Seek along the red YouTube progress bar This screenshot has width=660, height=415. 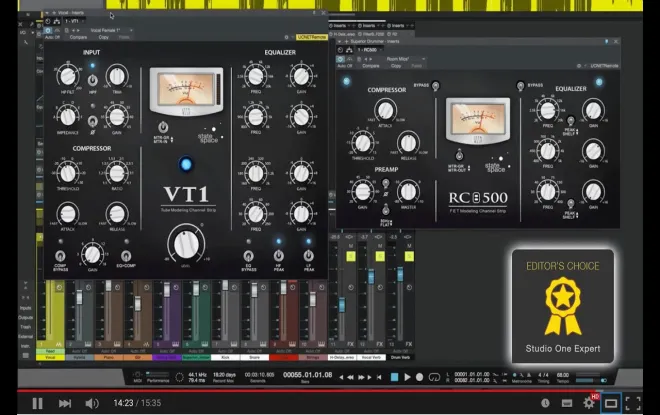pos(330,391)
